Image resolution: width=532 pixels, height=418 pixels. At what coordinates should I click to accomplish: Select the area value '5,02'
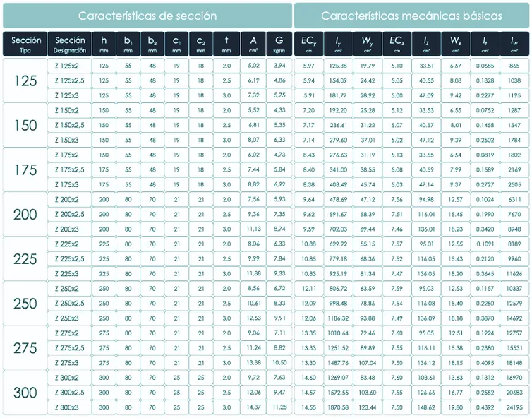point(253,66)
